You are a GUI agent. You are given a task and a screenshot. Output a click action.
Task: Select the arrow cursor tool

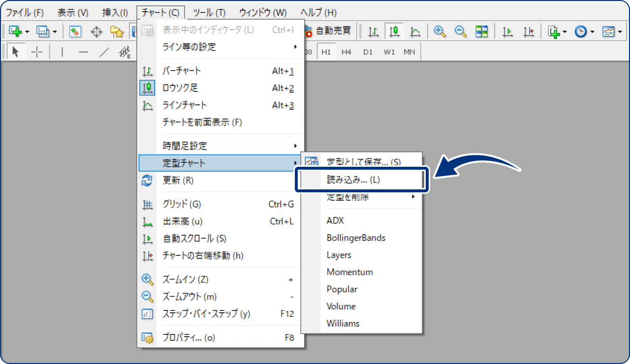click(x=15, y=52)
